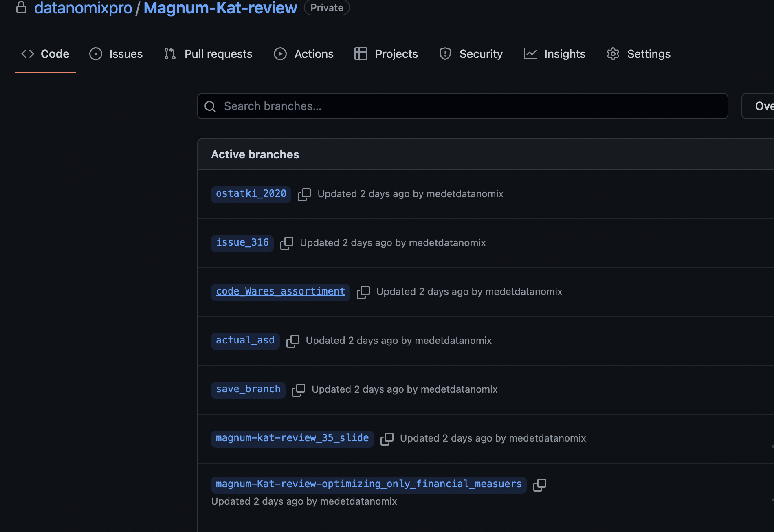774x532 pixels.
Task: Click the Insights graph icon
Action: pos(530,54)
